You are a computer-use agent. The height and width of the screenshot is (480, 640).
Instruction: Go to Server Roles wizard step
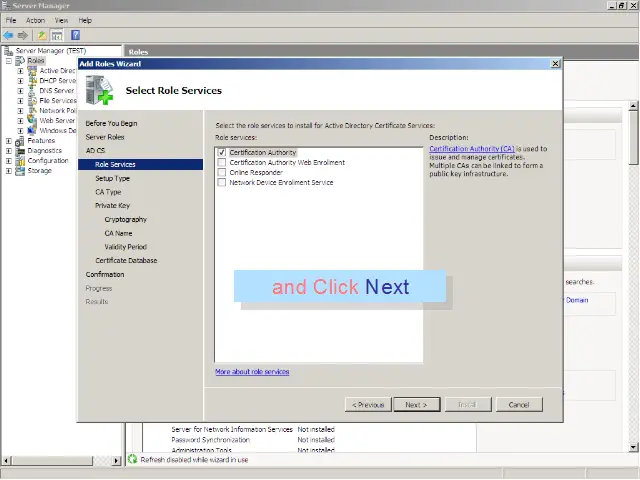point(105,137)
